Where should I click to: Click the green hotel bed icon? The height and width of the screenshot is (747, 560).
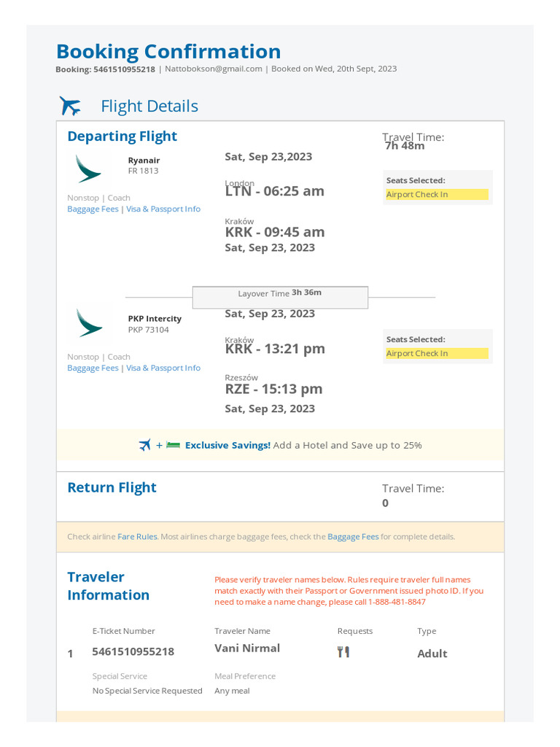173,445
